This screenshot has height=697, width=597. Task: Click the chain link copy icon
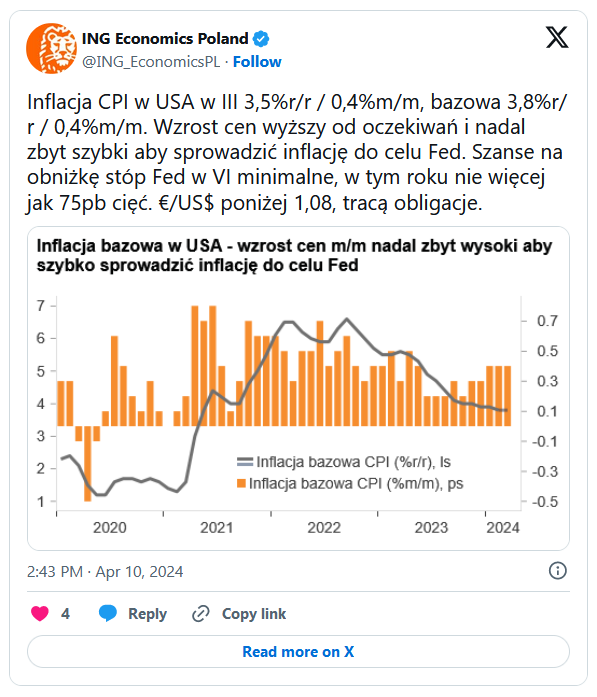[200, 614]
